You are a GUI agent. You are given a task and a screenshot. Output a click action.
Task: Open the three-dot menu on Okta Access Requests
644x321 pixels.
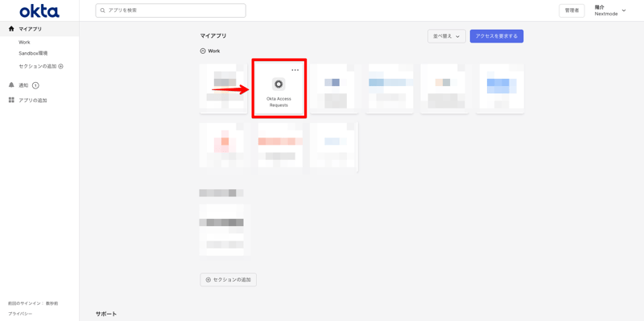click(x=295, y=70)
